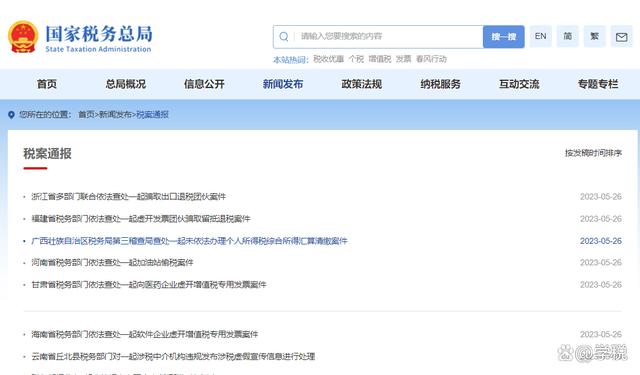The height and width of the screenshot is (375, 640).
Task: Open the 福建省 false invoice case
Action: (x=141, y=219)
